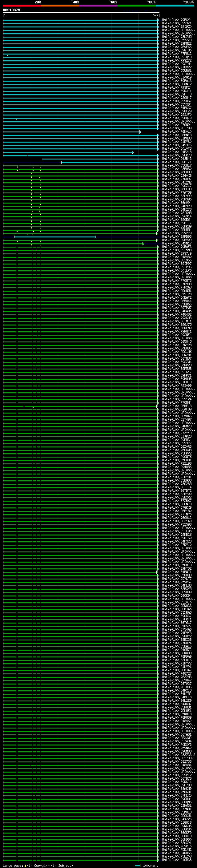
Task: Select the UniRef100_A9S2C2 label
Action: (x=177, y=60)
